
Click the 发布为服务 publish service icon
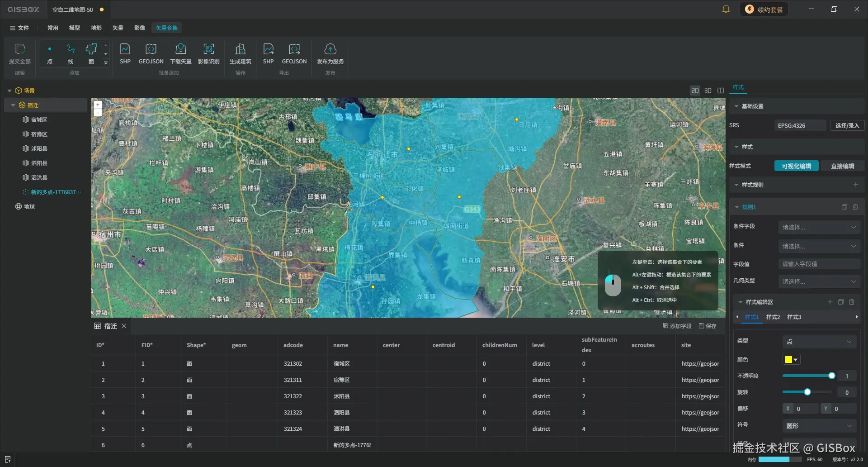(330, 53)
